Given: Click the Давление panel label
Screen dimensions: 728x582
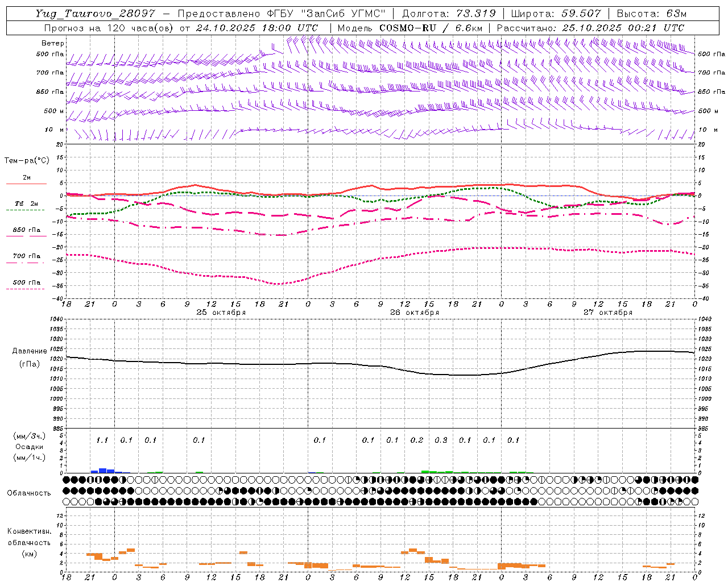Looking at the screenshot, I should [x=30, y=351].
